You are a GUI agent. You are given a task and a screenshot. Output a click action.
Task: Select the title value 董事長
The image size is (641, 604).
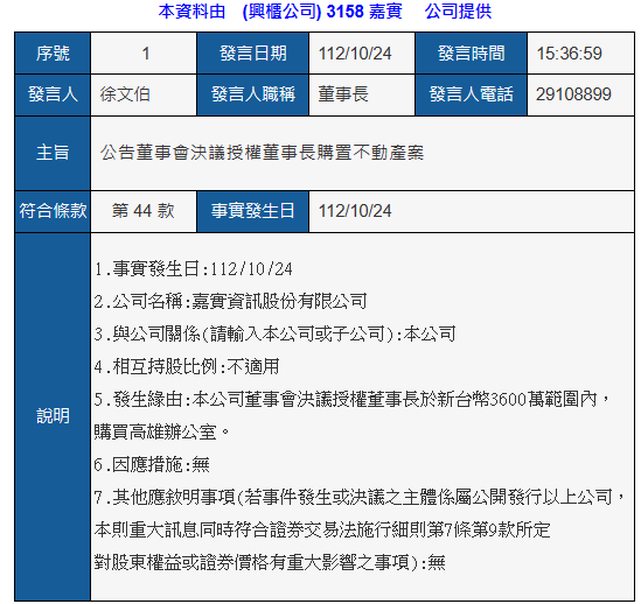[344, 95]
